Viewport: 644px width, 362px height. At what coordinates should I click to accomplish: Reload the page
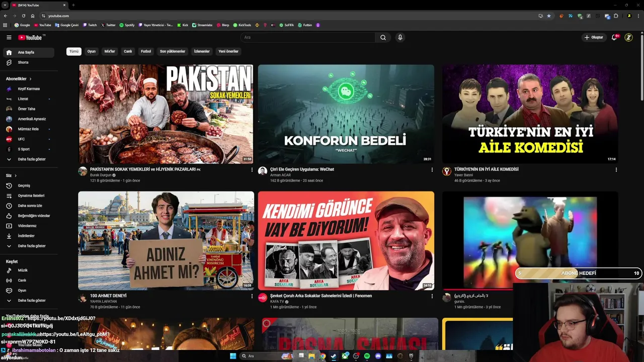pyautogui.click(x=23, y=16)
